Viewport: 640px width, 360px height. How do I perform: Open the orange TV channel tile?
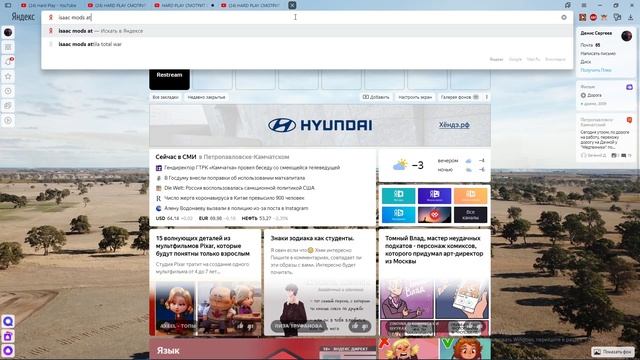pos(471,196)
